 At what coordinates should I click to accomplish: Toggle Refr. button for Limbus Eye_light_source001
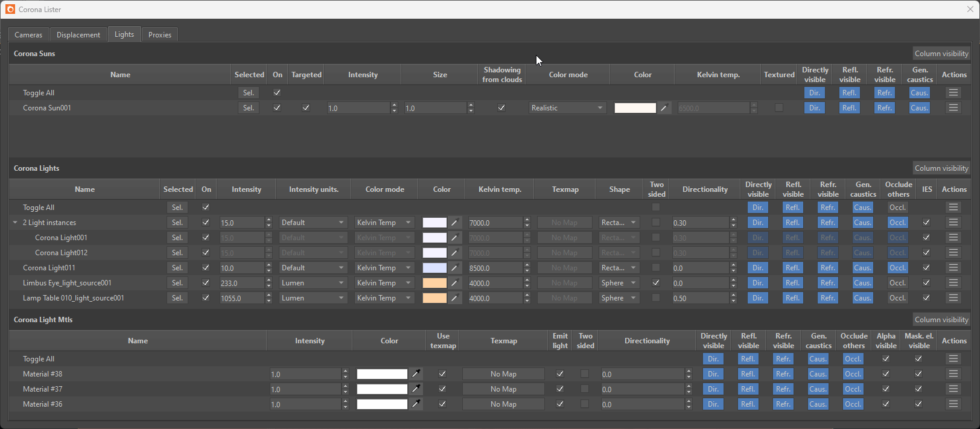828,283
